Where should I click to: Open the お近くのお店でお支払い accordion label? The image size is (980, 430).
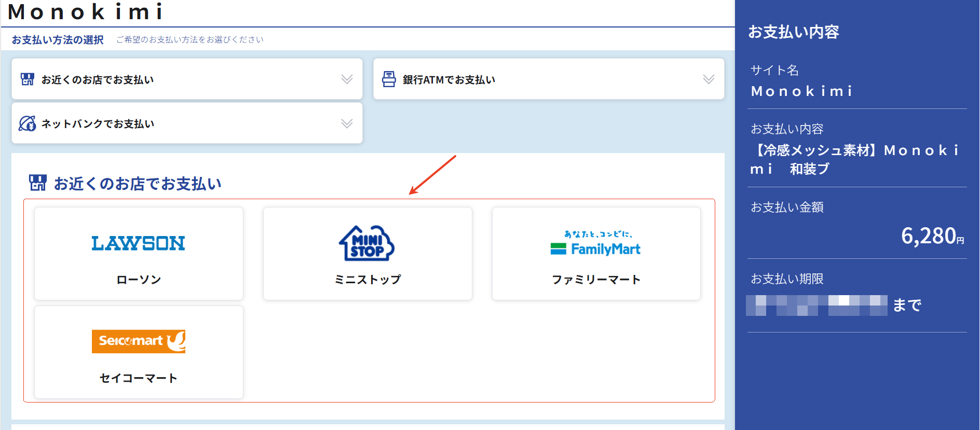(98, 80)
